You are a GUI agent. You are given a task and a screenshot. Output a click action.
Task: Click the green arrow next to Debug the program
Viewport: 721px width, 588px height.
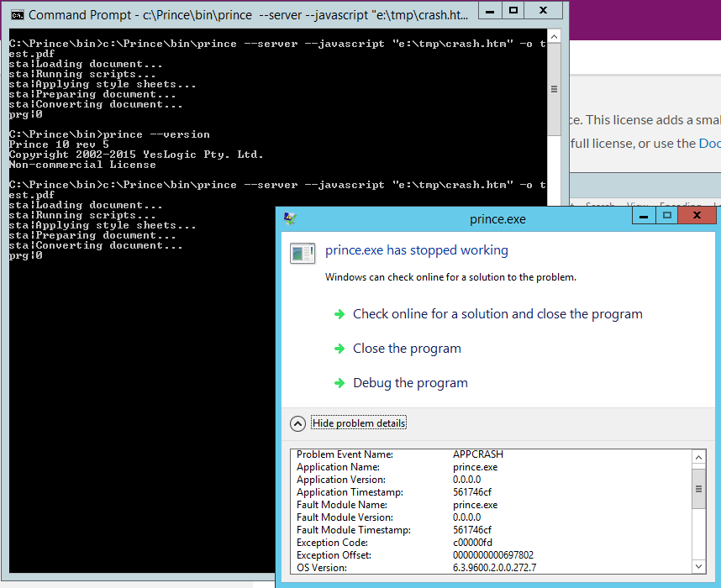click(x=339, y=383)
